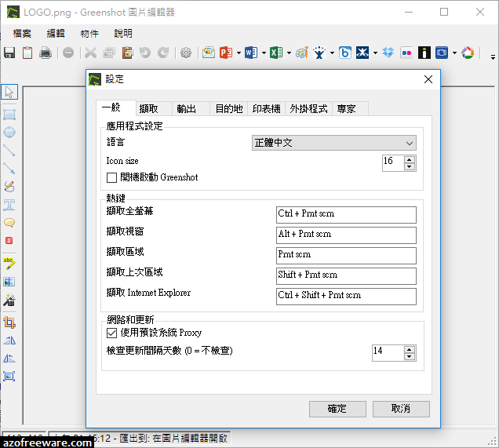Send the image to PowerPoint

pyautogui.click(x=226, y=53)
